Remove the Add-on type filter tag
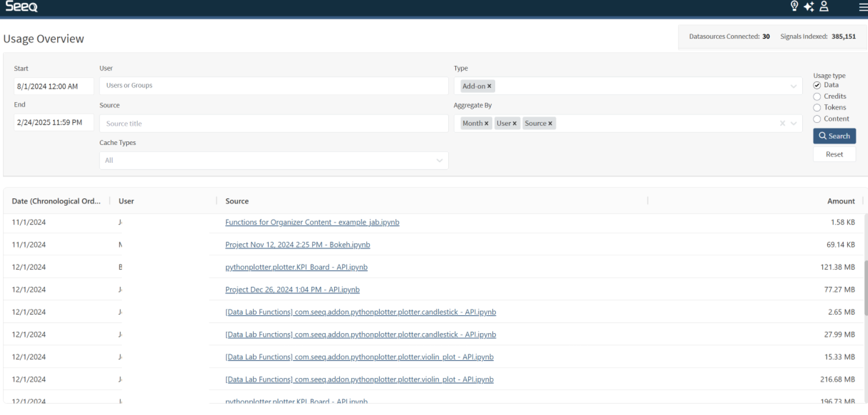The width and height of the screenshot is (868, 415). coord(489,86)
